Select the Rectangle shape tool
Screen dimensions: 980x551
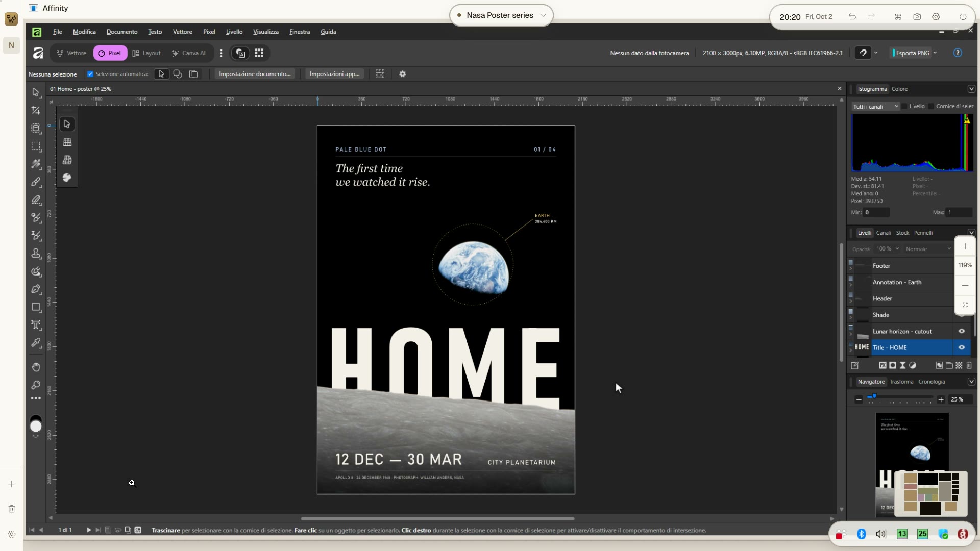pyautogui.click(x=36, y=307)
